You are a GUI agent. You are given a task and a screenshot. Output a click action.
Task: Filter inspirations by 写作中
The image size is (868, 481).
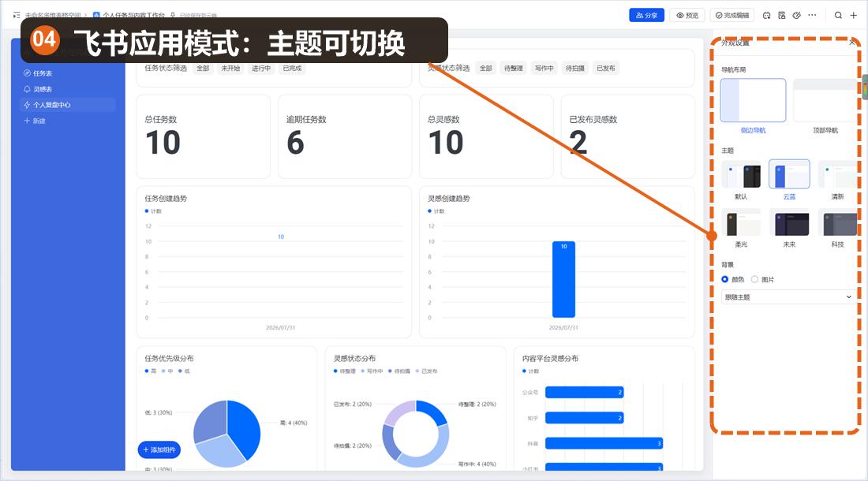[544, 68]
